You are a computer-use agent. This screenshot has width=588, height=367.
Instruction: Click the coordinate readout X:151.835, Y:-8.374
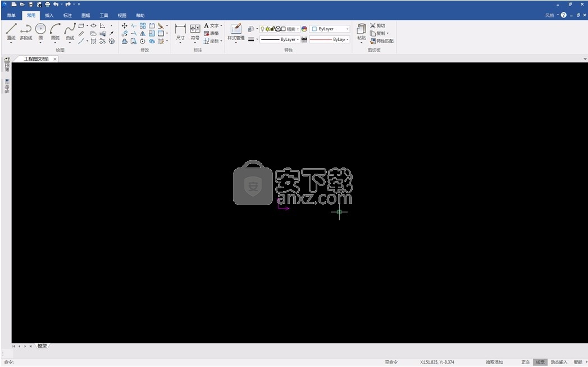pyautogui.click(x=437, y=362)
